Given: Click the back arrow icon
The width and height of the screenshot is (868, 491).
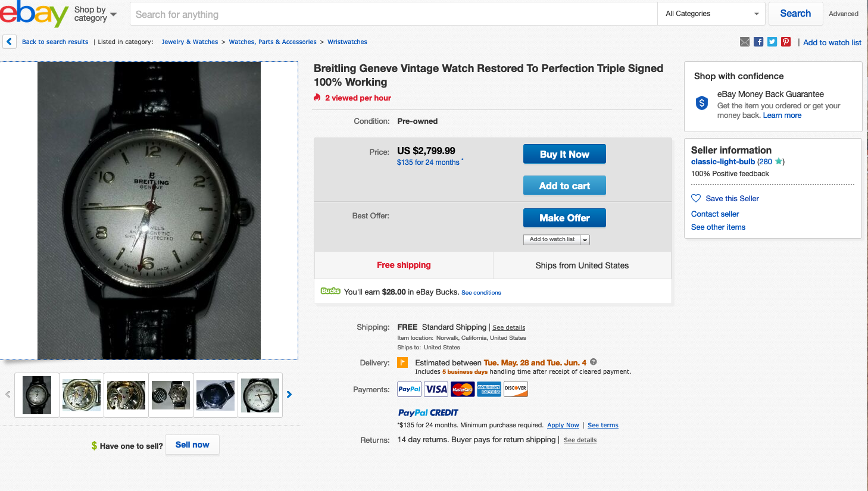Looking at the screenshot, I should pos(9,42).
